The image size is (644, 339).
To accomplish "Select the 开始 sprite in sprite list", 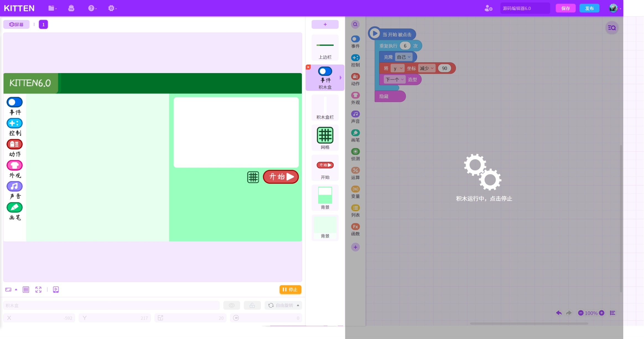I will pos(325,168).
